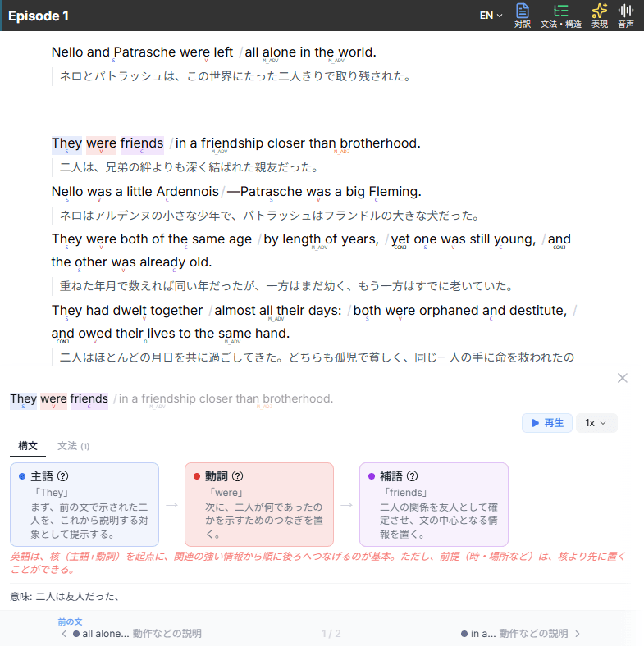644x646 pixels.
Task: Click phrase 'both were orphaned and destitute,'
Action: point(460,311)
